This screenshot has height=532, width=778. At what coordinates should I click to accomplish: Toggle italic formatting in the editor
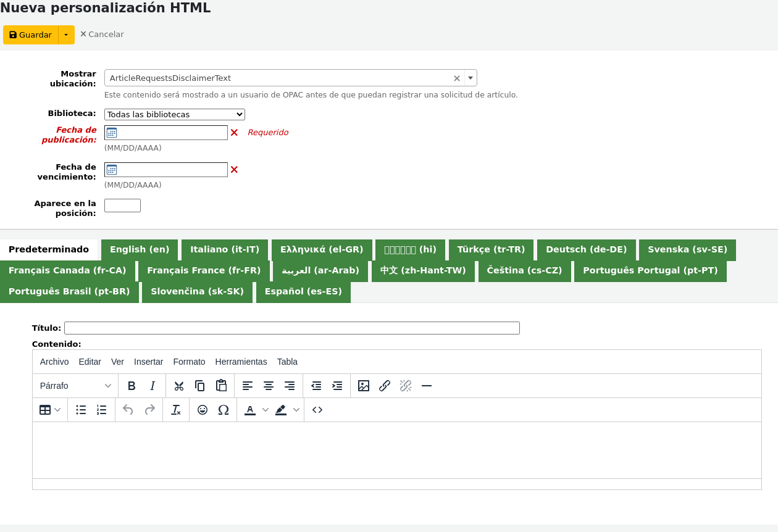pyautogui.click(x=151, y=386)
